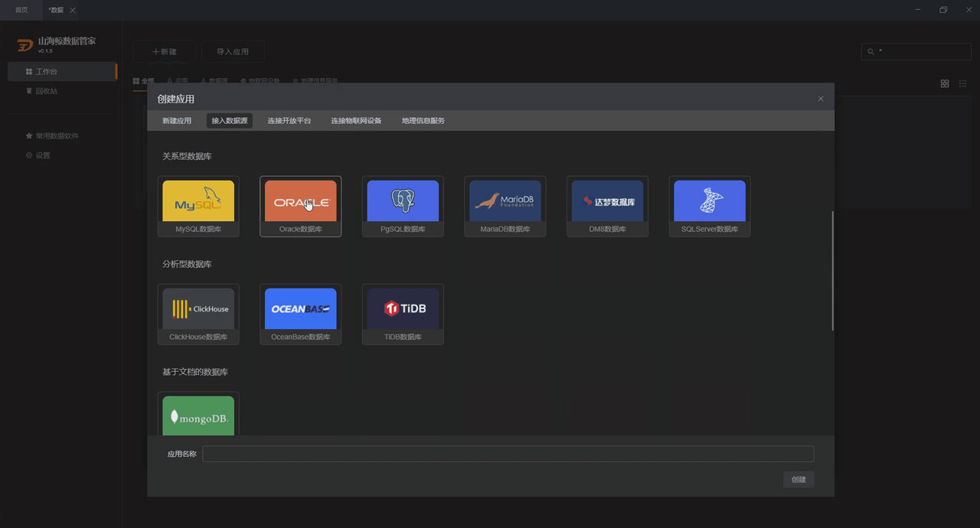
Task: Pick the ClickHouse数据库 card
Action: click(198, 315)
